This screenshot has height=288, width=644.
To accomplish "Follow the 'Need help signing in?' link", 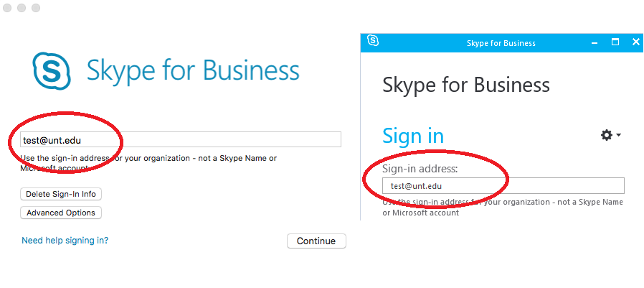I will [x=65, y=241].
